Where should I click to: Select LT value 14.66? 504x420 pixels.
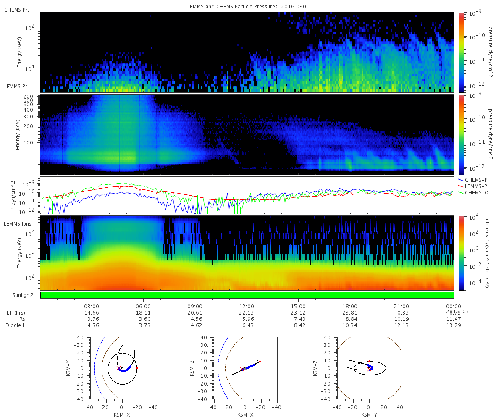point(92,313)
